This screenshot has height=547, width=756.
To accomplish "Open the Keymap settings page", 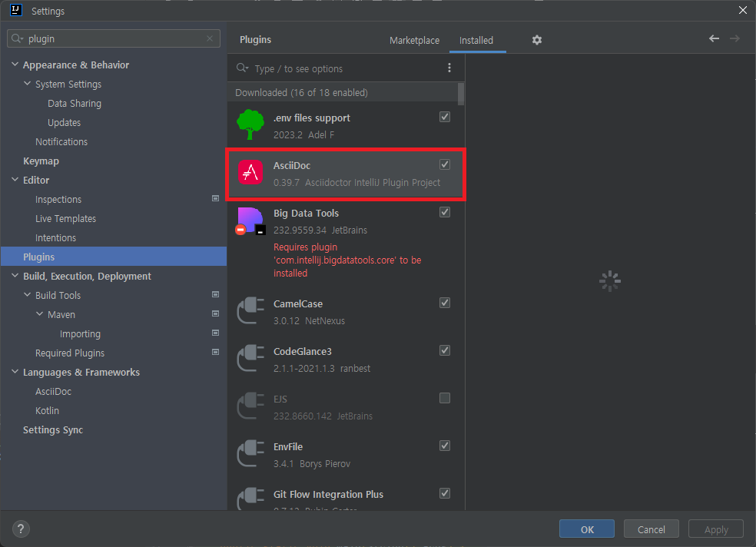I will (41, 161).
